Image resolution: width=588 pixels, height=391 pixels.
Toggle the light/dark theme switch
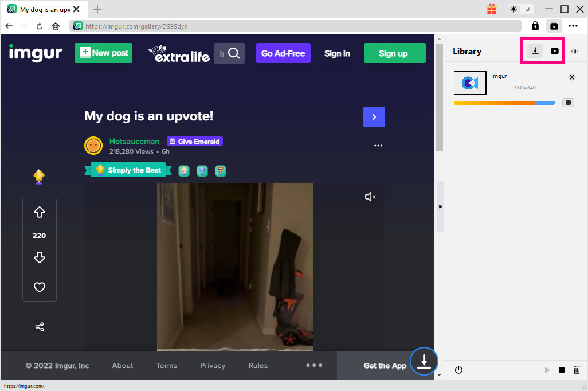pos(520,9)
